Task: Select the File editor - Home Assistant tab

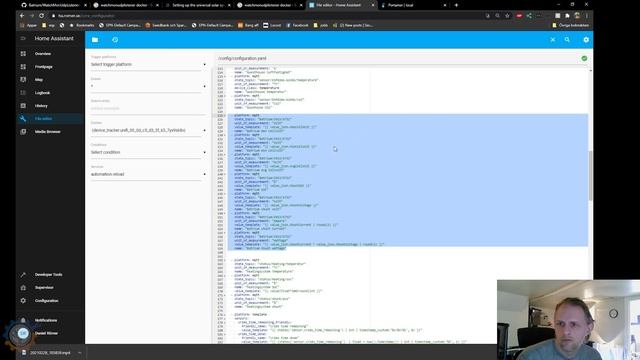Action: [x=342, y=5]
